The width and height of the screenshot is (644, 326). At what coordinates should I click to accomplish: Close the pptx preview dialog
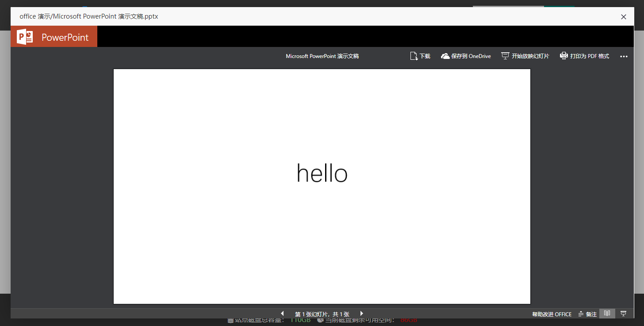(624, 17)
